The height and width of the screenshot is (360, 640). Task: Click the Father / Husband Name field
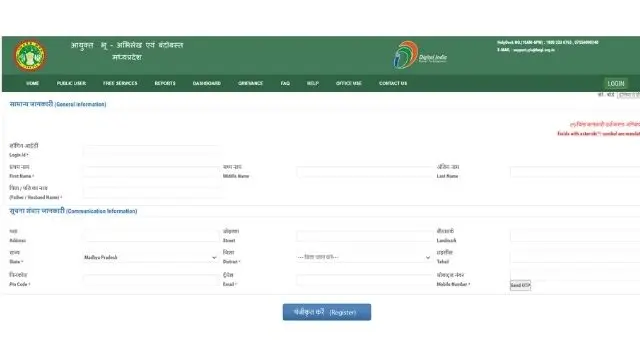152,193
